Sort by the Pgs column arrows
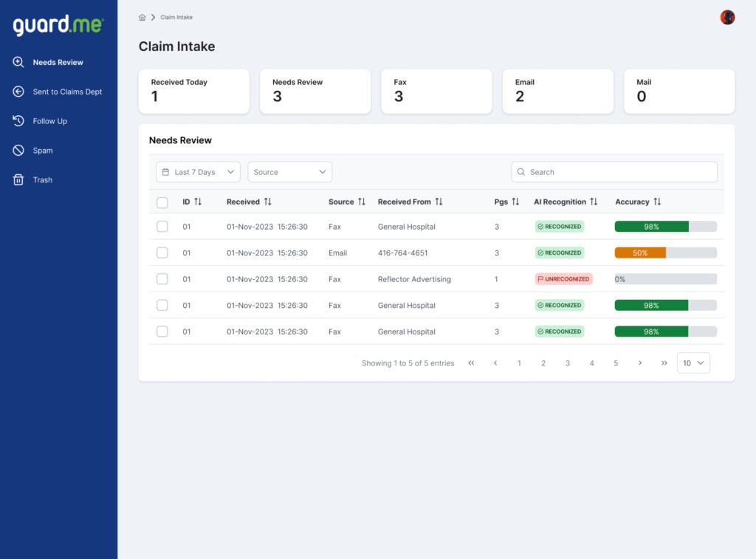 pos(515,202)
